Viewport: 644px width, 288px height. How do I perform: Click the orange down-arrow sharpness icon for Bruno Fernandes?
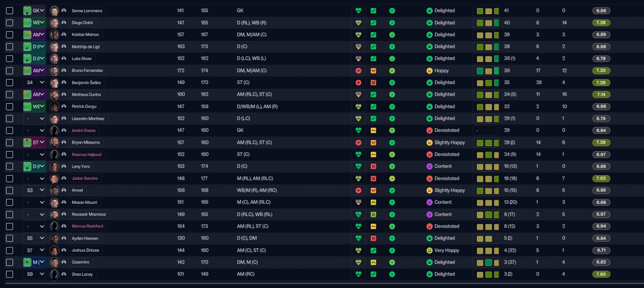coord(373,70)
